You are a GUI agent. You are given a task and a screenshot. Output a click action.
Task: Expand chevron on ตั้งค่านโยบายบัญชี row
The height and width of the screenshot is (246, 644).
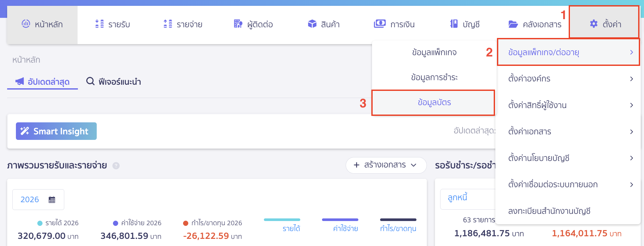point(631,158)
